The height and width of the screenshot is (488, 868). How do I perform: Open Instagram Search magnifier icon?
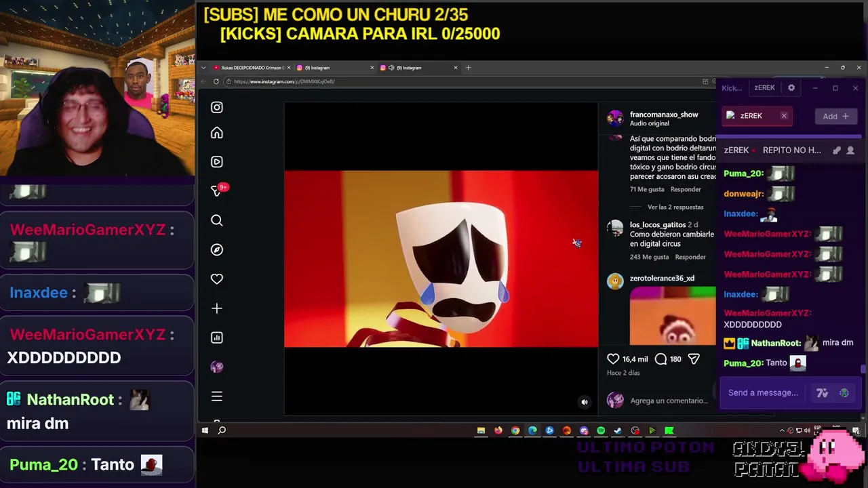217,220
